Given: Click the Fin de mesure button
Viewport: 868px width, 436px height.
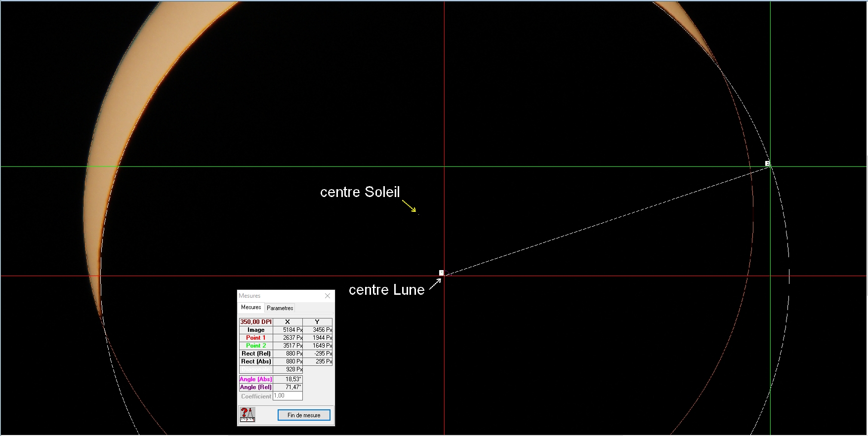Looking at the screenshot, I should tap(304, 415).
